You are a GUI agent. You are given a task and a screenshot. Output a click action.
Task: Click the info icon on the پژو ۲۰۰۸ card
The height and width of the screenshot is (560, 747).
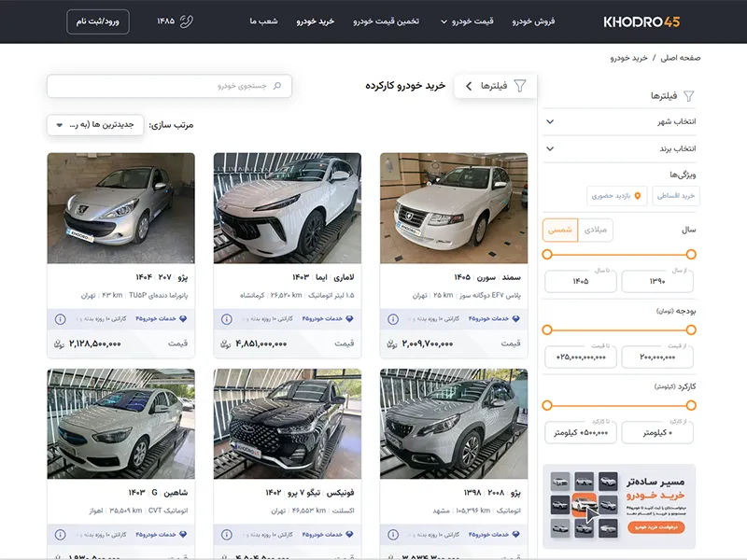point(393,535)
